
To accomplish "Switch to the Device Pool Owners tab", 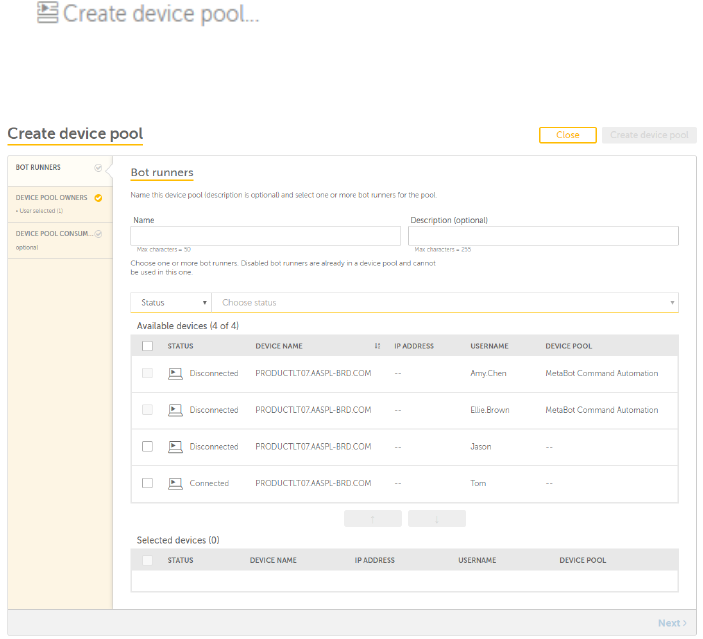I will pyautogui.click(x=52, y=198).
